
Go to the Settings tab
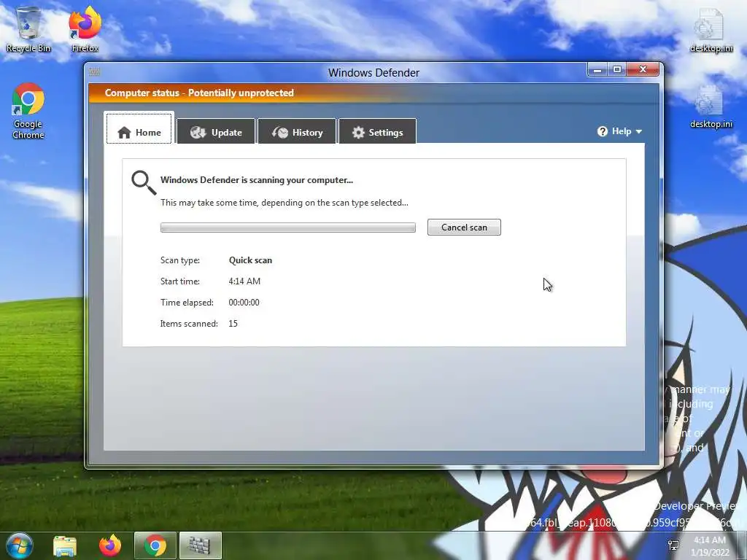pos(377,131)
